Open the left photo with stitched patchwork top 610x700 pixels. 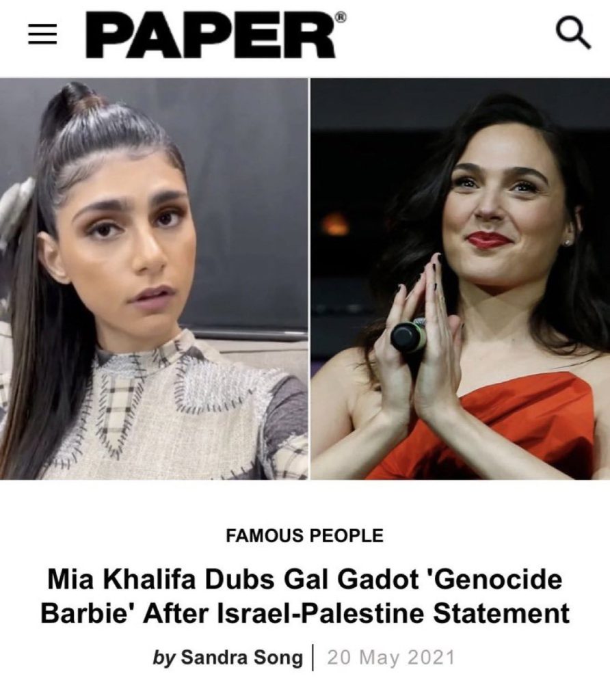pos(154,279)
